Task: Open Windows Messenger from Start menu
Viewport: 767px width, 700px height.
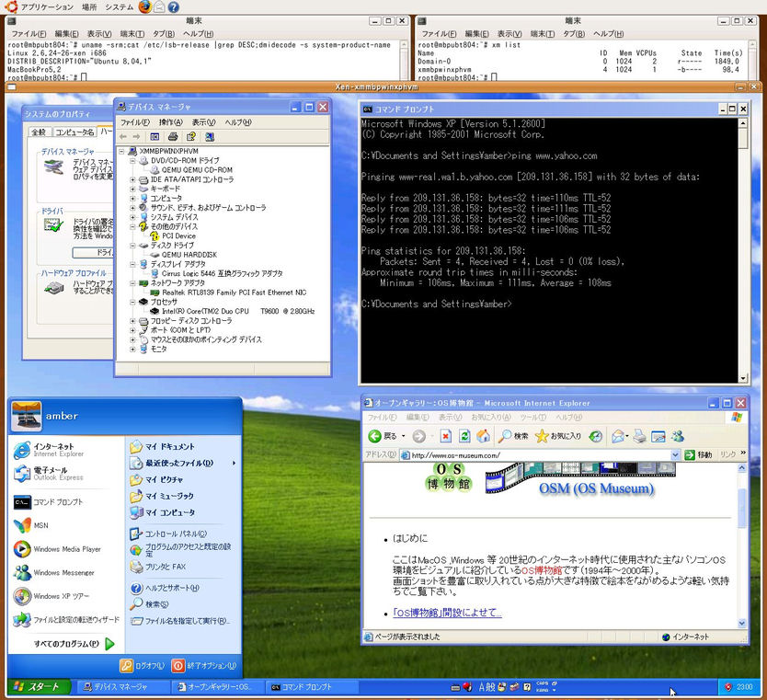Action: [54, 572]
